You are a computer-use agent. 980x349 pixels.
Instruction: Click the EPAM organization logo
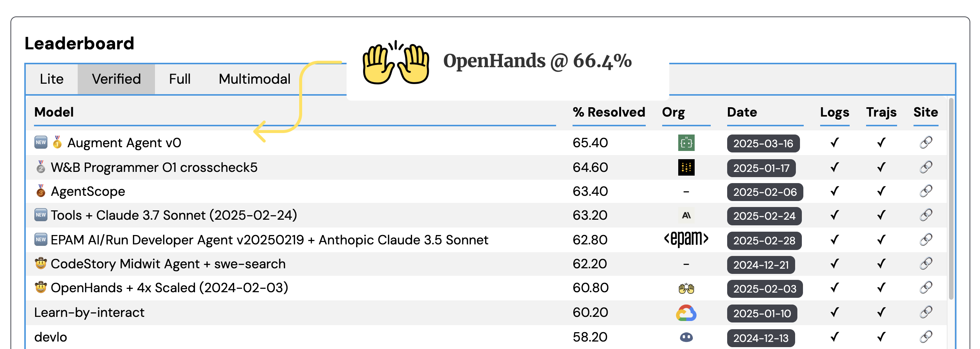pyautogui.click(x=686, y=240)
